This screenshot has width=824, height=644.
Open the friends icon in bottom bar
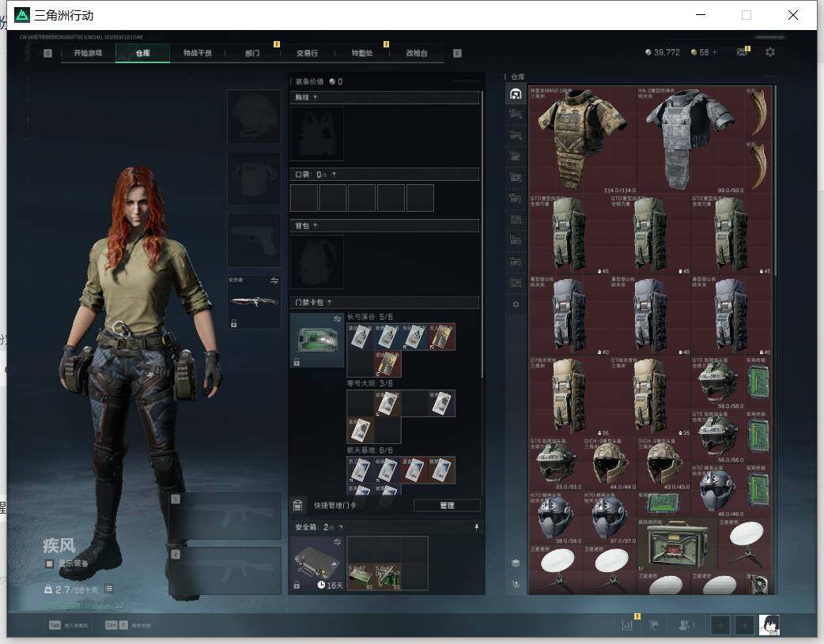point(685,624)
